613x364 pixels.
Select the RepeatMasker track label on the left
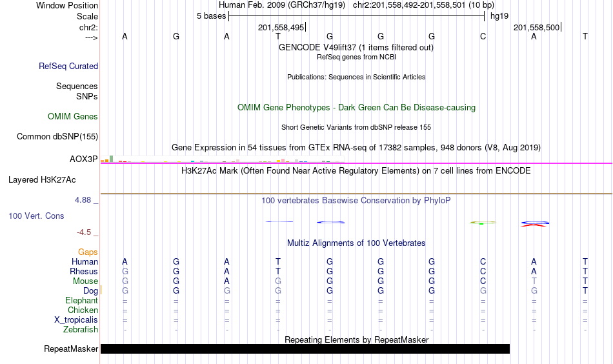coord(71,349)
